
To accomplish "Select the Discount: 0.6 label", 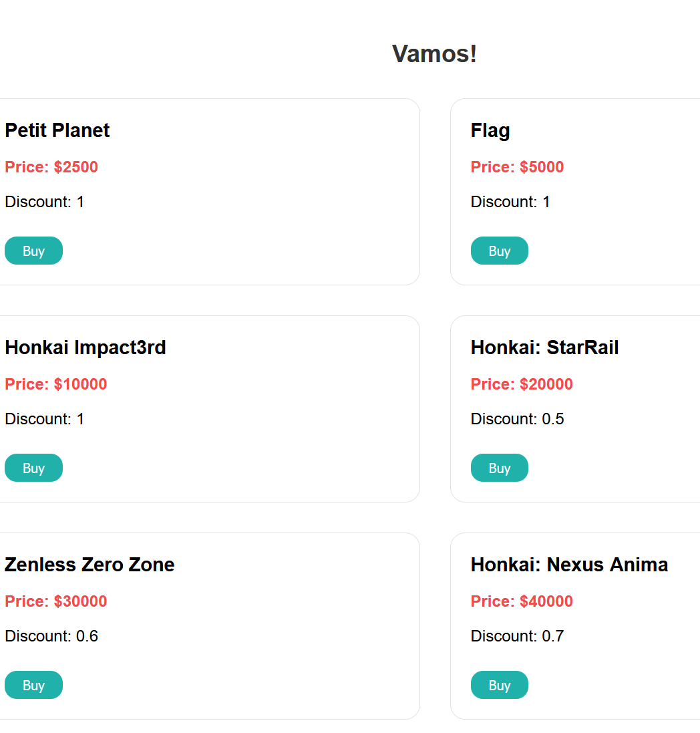I will pyautogui.click(x=51, y=636).
